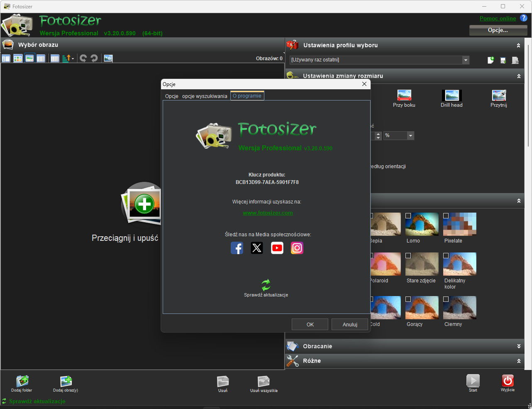Click the product key BCB13D99-7AEA-5901F7F8
This screenshot has height=409, width=532.
(267, 182)
